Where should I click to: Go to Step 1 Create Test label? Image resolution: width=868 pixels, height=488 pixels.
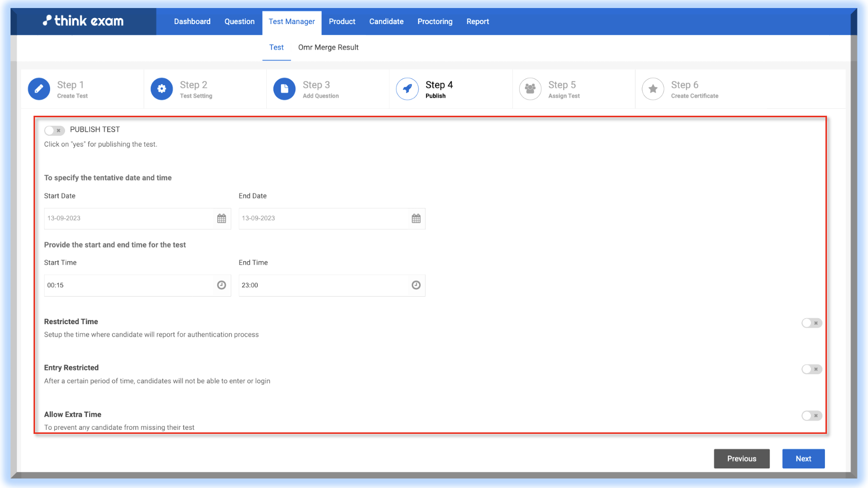72,89
